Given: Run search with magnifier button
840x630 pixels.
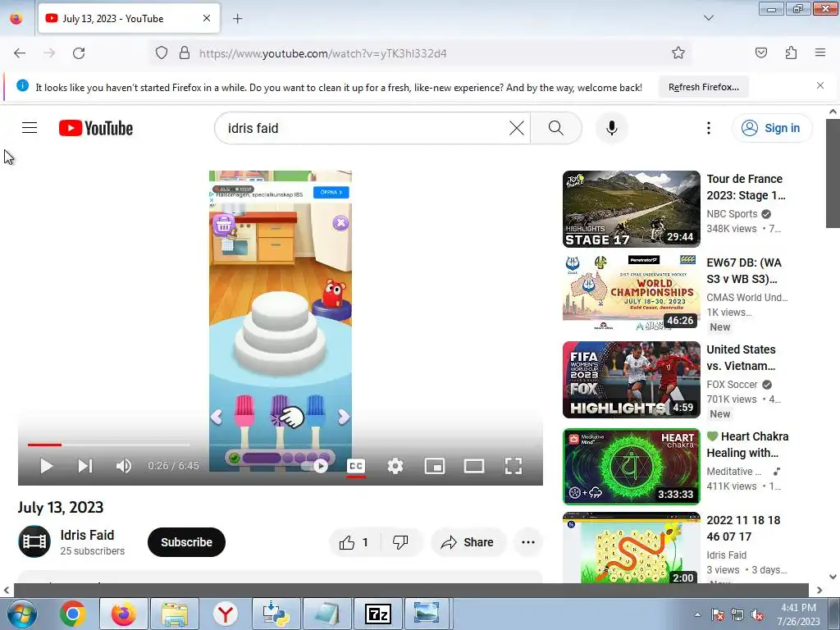Looking at the screenshot, I should pos(556,128).
